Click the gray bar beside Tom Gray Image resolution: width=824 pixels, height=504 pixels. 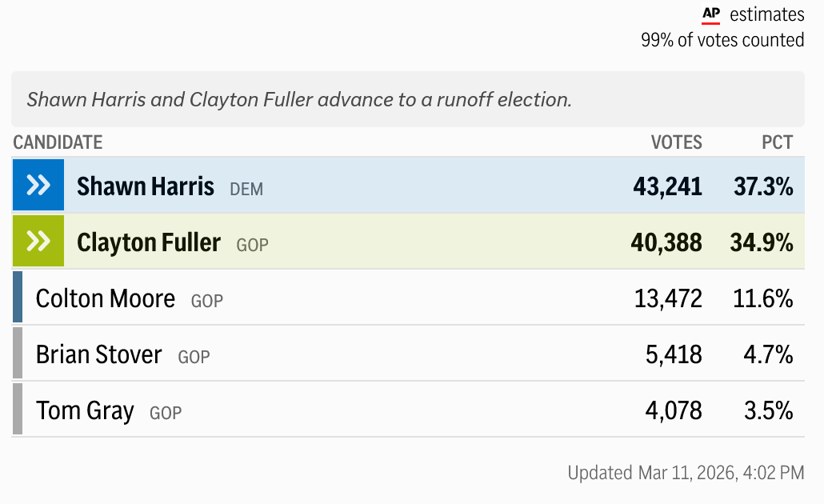click(18, 410)
